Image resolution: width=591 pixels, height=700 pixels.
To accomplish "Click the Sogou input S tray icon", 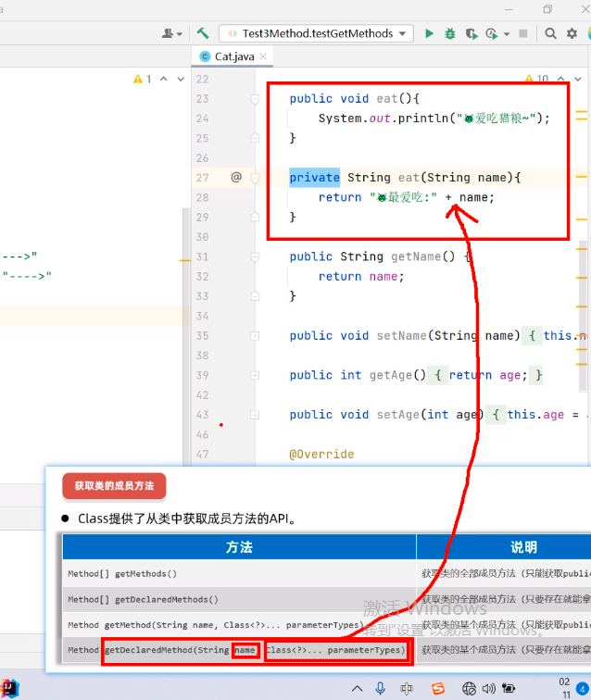I will [438, 688].
